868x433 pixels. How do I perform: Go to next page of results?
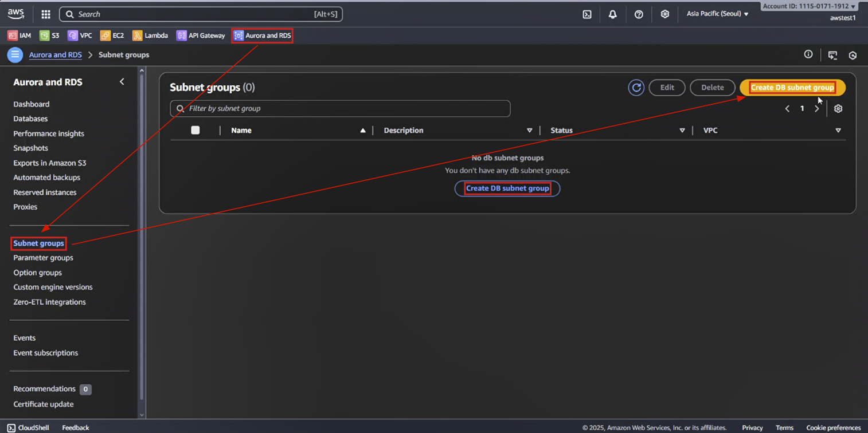pyautogui.click(x=817, y=108)
